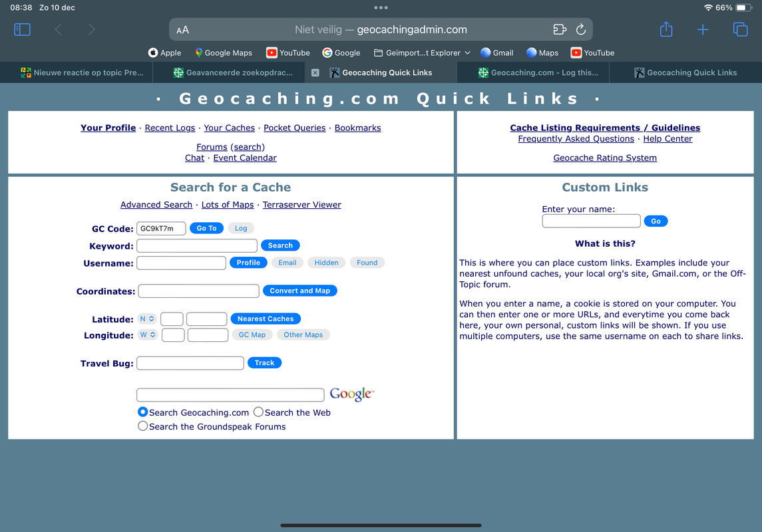Open the Google bookmark
This screenshot has height=532, width=762.
click(341, 53)
